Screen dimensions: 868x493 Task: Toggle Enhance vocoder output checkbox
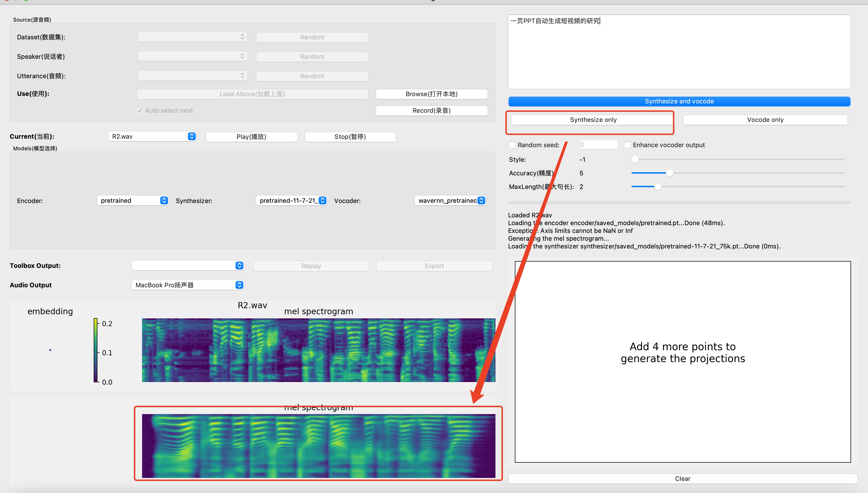[x=627, y=145]
